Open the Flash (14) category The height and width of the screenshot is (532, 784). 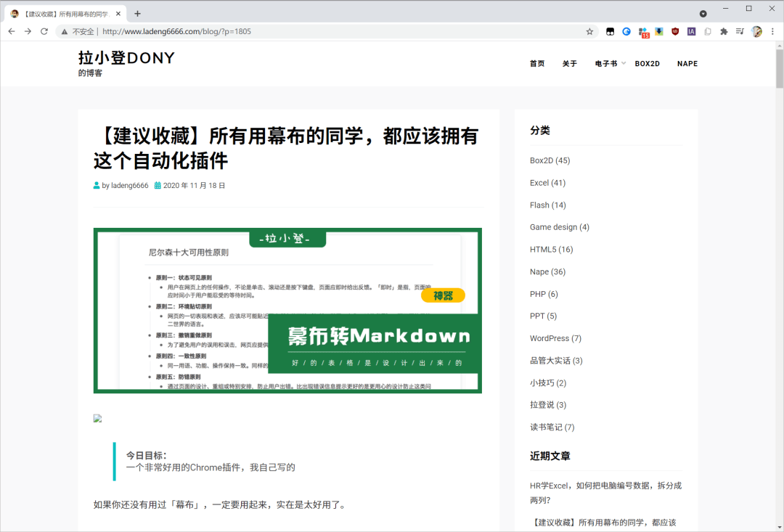pos(548,205)
